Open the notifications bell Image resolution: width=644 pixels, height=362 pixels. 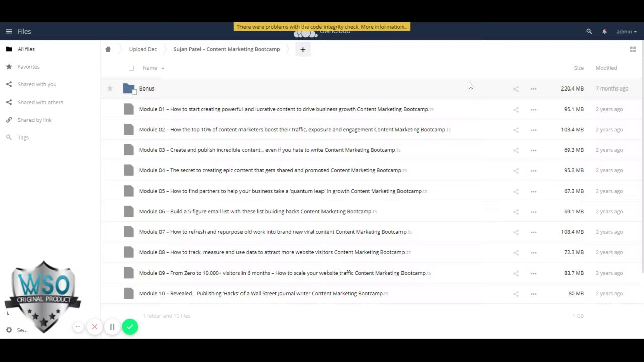pyautogui.click(x=604, y=31)
